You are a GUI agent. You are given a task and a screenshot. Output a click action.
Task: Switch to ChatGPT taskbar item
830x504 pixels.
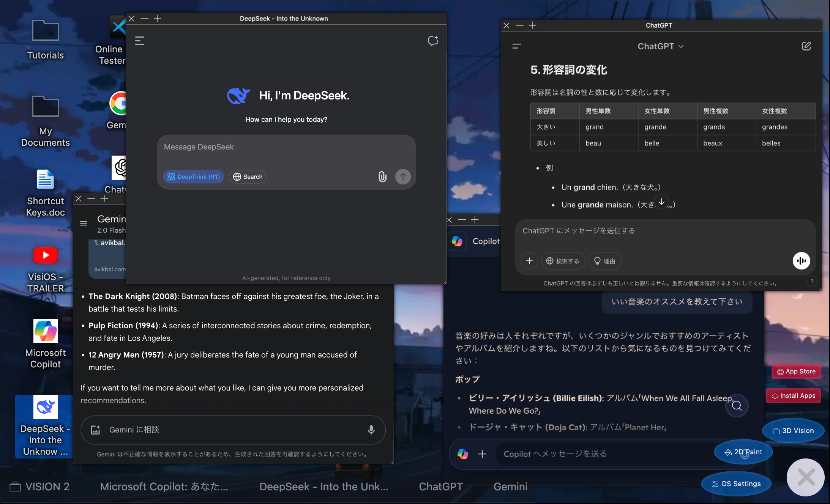click(441, 487)
